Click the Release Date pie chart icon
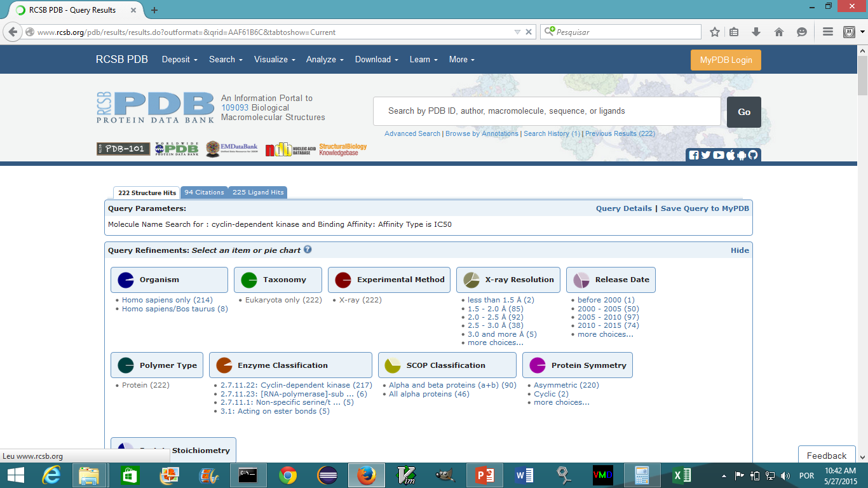The image size is (868, 488). coord(581,280)
